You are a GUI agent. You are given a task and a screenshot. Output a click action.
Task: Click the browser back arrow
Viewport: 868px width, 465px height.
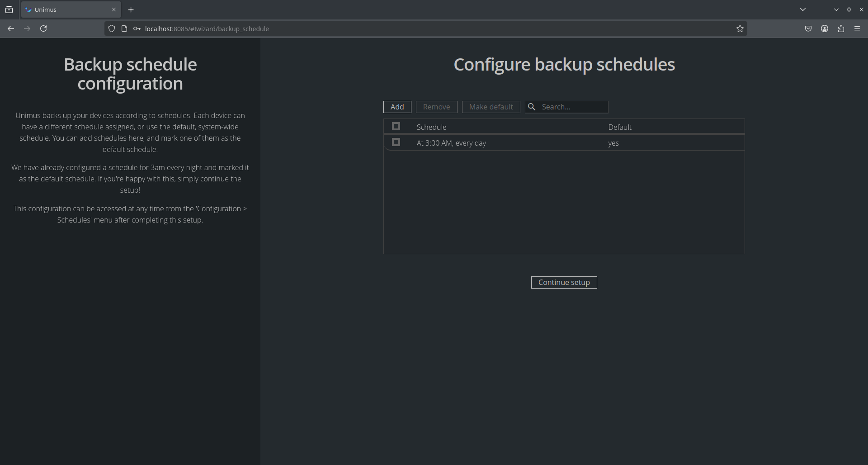click(x=11, y=28)
